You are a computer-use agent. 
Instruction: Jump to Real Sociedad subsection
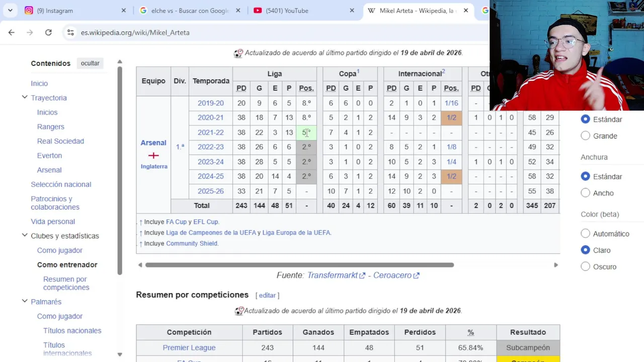(x=60, y=141)
